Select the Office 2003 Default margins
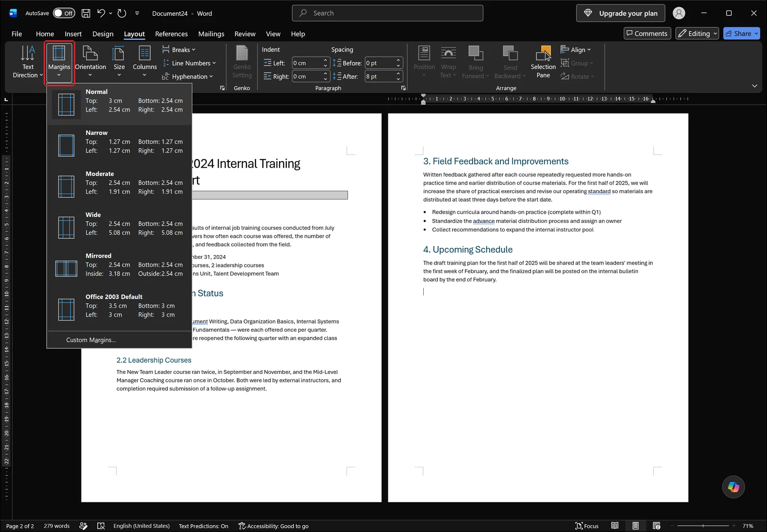Screen dimensions: 767x532 [119, 310]
